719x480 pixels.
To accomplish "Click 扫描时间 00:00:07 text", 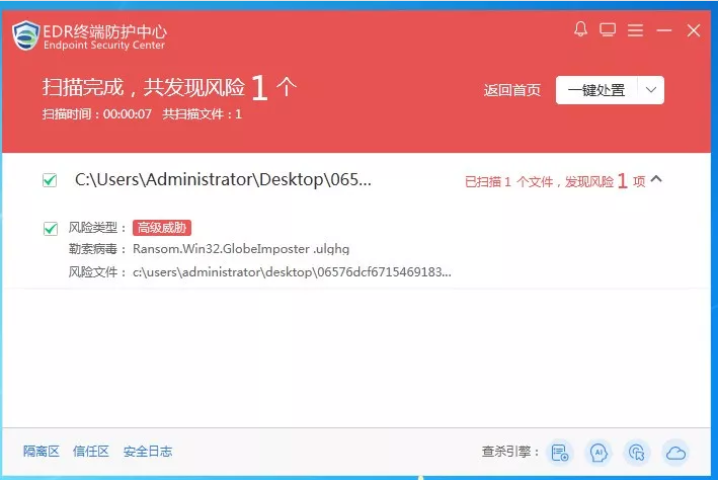I will [x=97, y=114].
